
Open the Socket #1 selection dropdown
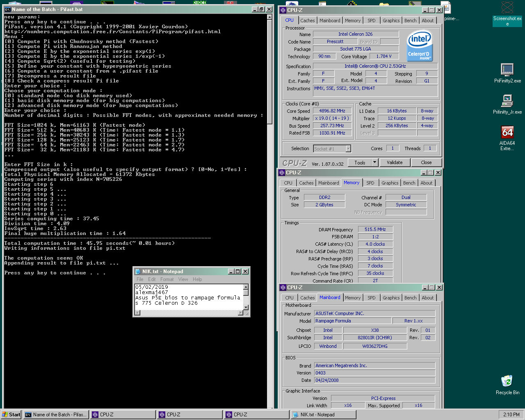[348, 149]
